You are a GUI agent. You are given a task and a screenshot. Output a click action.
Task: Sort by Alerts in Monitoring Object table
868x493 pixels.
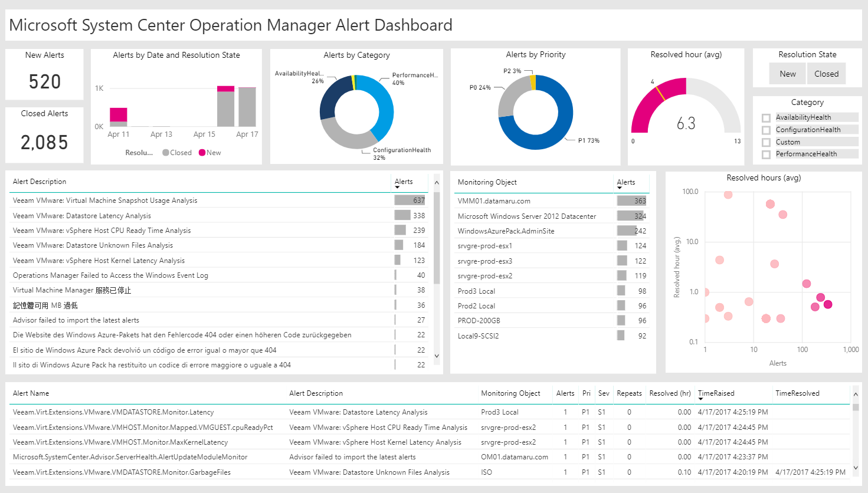tap(626, 183)
